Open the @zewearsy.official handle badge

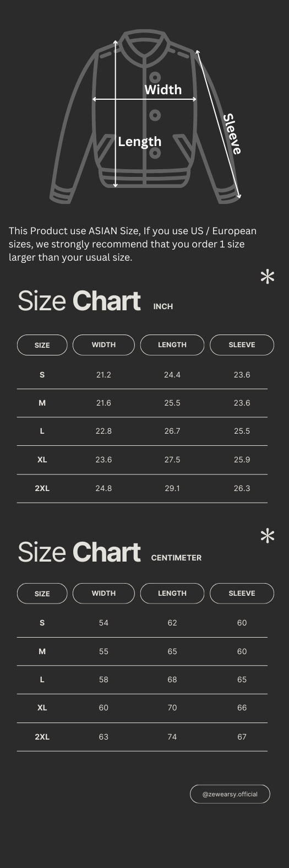tap(230, 794)
